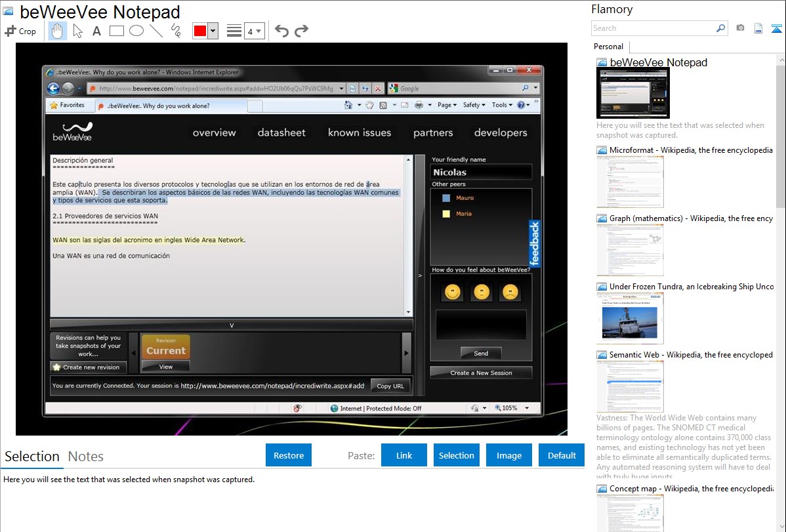This screenshot has width=786, height=532.
Task: Click the document page icon in Flamory header
Action: (758, 28)
